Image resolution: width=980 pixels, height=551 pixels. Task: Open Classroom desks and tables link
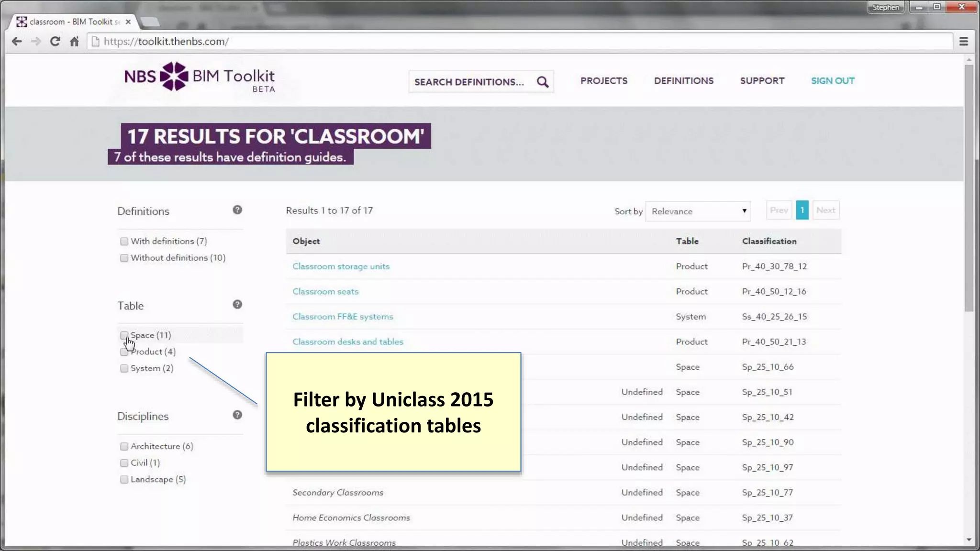click(x=348, y=342)
